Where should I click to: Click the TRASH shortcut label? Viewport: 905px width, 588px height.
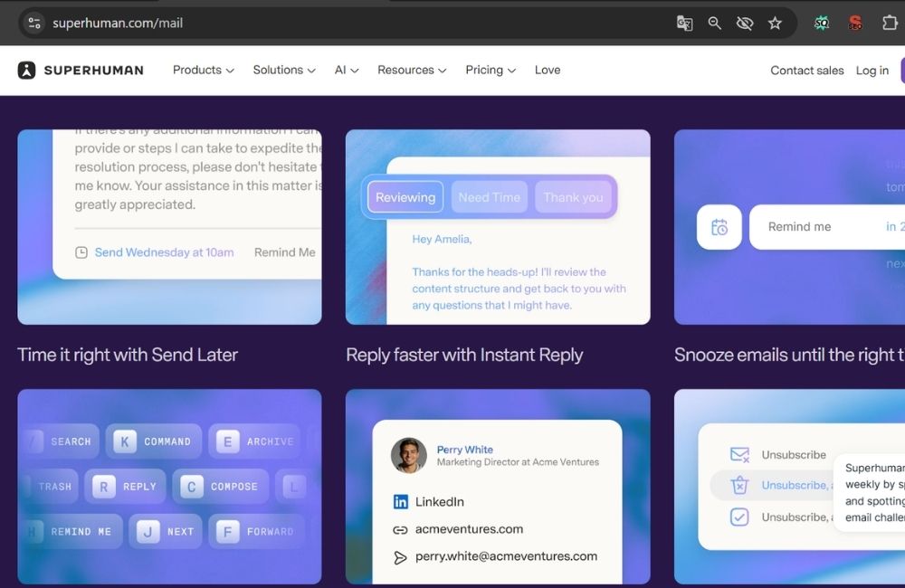coord(55,487)
